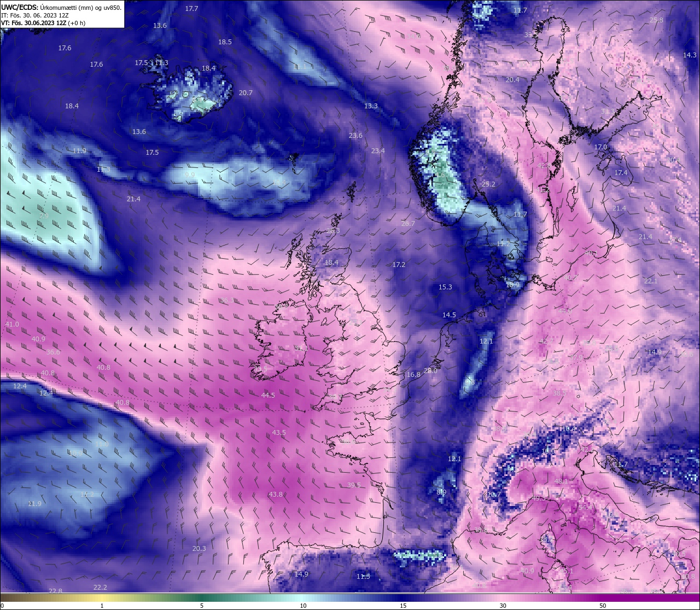Click the 44.5 value near Ireland

coord(268,396)
